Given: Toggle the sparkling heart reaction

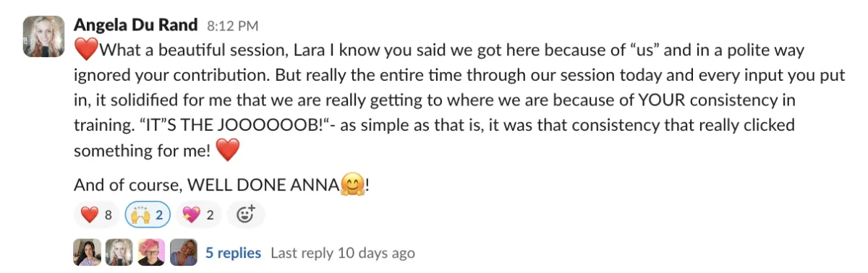Looking at the screenshot, I should click(199, 214).
